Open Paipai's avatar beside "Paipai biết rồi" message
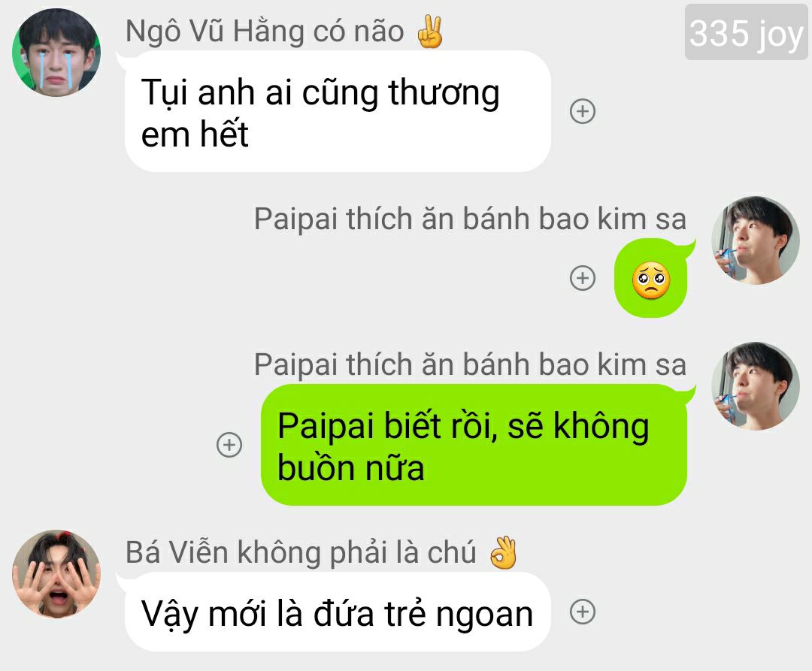Screen dimensions: 812x671 tap(756, 386)
